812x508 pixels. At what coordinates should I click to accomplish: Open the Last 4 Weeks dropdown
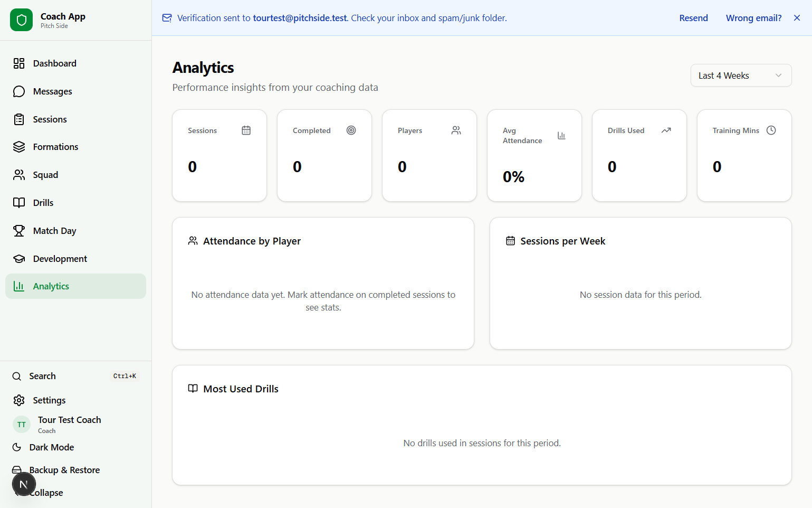tap(740, 76)
